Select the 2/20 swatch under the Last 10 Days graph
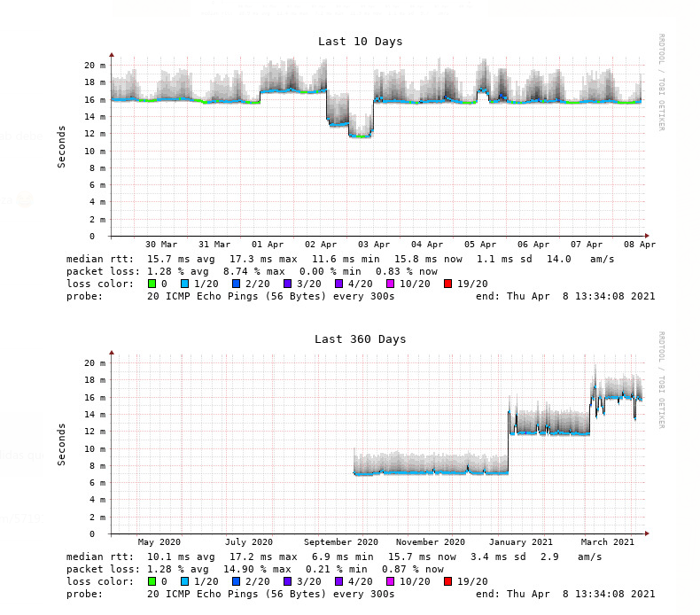 237,284
